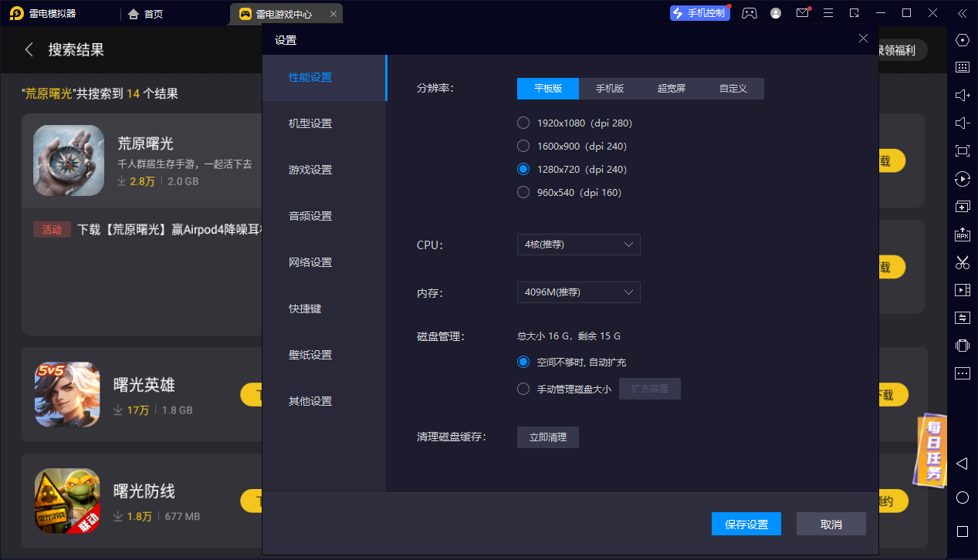Expand the memory size dropdown
The width and height of the screenshot is (978, 560).
[x=578, y=292]
